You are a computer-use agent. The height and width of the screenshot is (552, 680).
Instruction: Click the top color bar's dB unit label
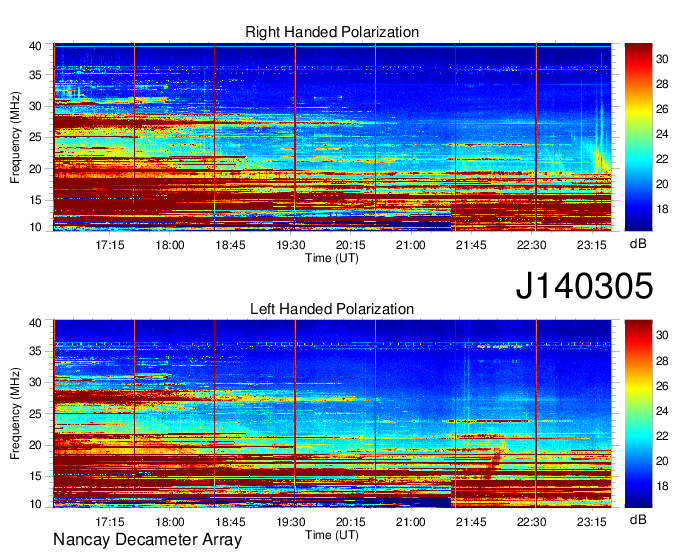tap(638, 243)
